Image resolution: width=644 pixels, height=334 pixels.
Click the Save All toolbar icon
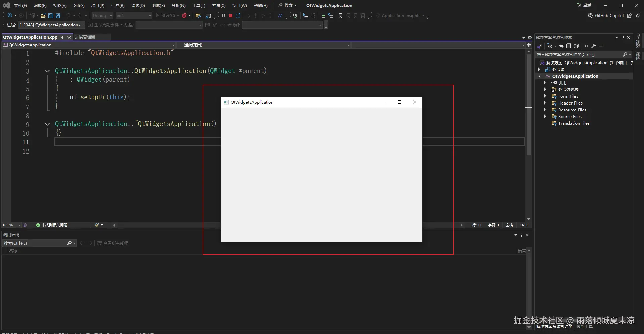pos(58,16)
